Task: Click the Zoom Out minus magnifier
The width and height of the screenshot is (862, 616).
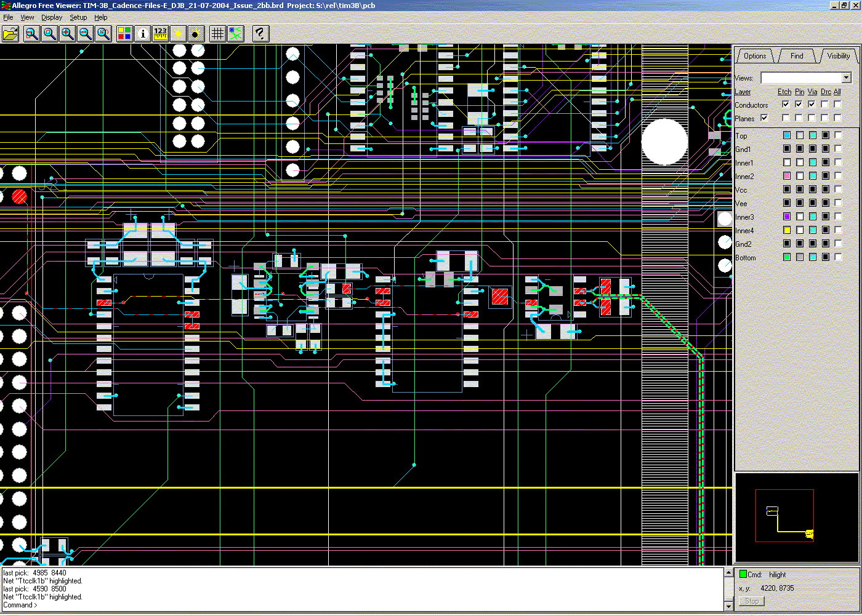Action: tap(86, 34)
